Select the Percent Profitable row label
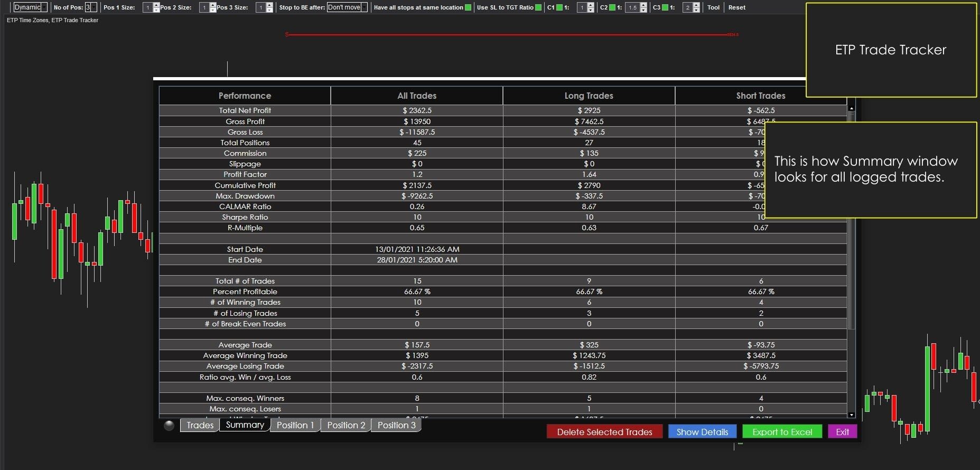Image resolution: width=980 pixels, height=470 pixels. (245, 292)
